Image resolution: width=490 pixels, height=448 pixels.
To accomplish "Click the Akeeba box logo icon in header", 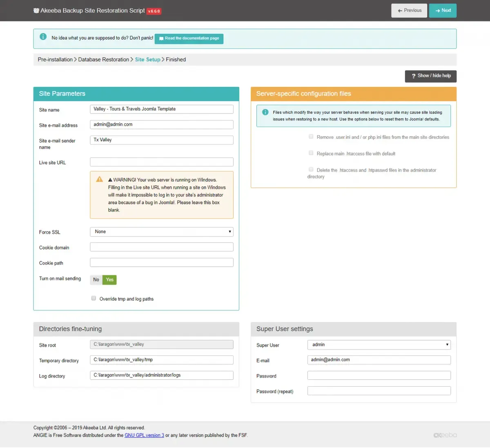I will pos(36,11).
